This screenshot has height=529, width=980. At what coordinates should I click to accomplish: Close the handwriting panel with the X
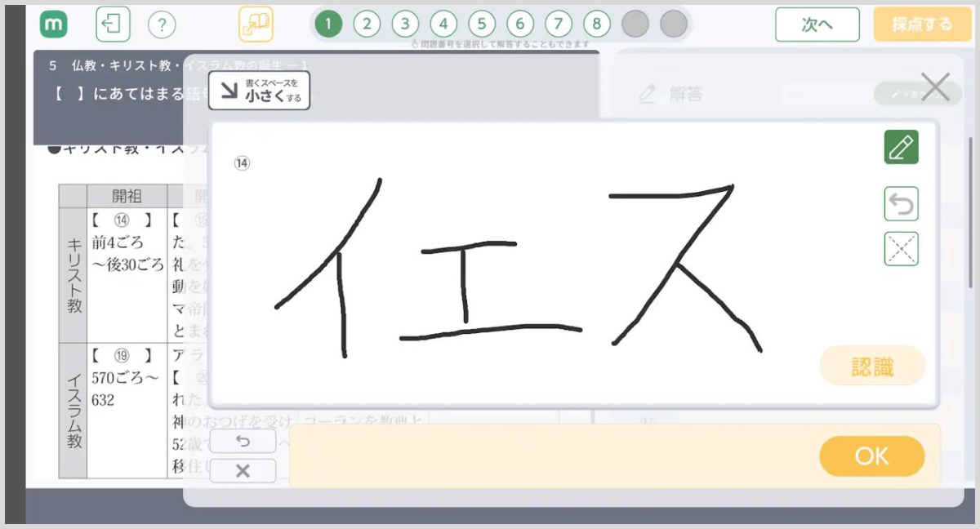tap(935, 86)
